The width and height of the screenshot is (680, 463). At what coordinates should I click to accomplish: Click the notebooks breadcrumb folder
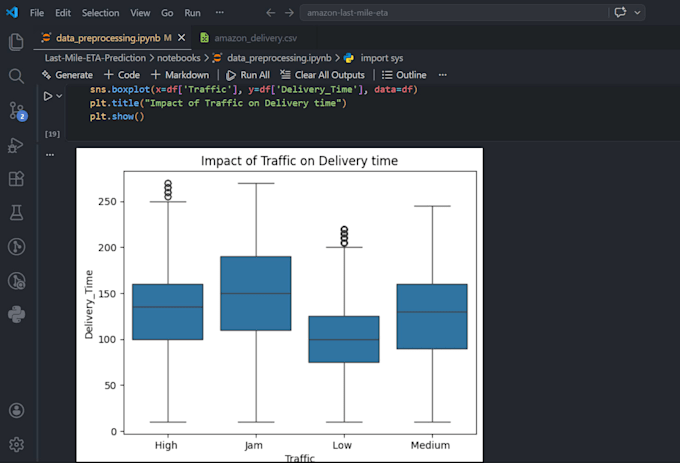tap(179, 58)
